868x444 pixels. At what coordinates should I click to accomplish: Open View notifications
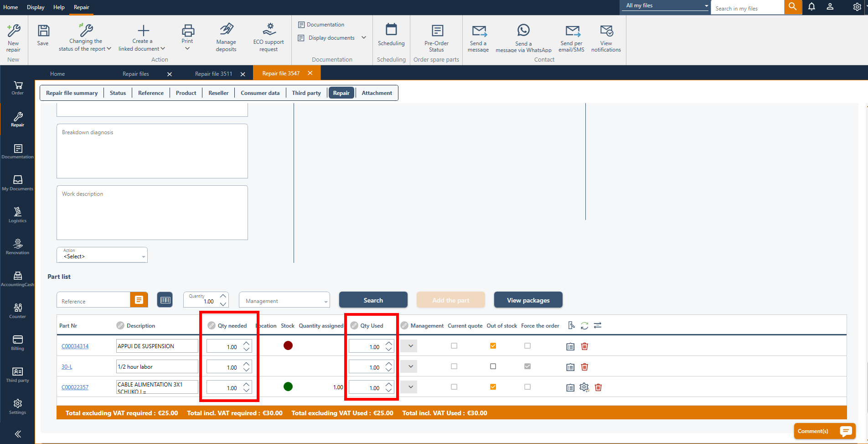point(606,38)
